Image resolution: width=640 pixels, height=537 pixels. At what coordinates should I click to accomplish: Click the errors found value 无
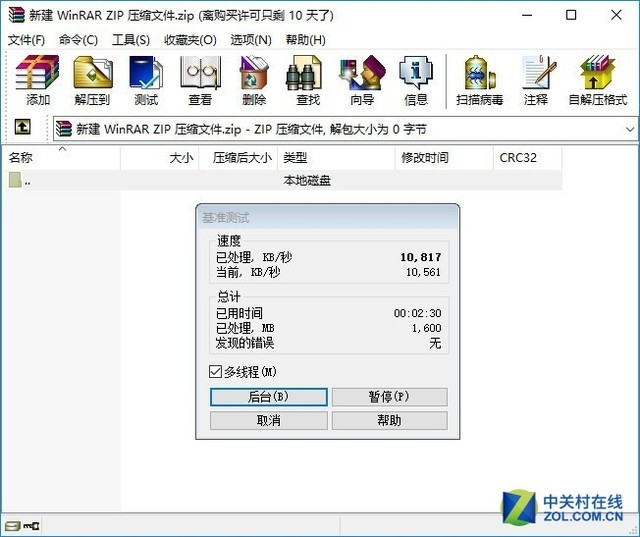[435, 343]
